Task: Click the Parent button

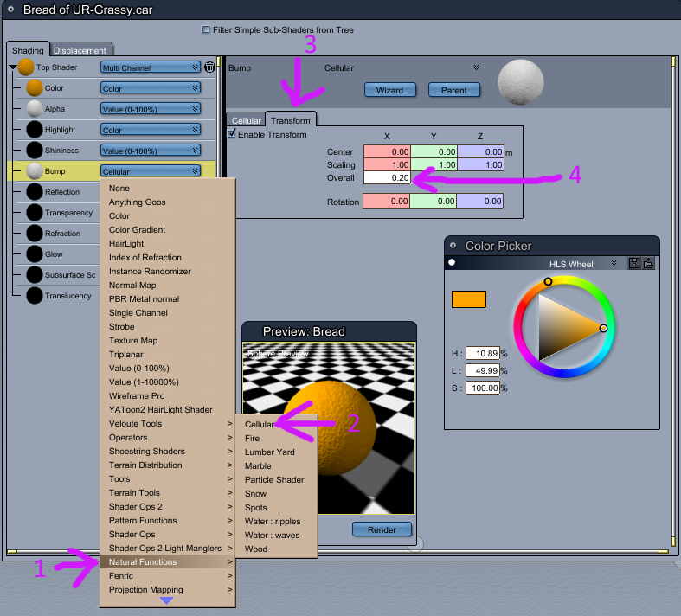Action: tap(453, 90)
